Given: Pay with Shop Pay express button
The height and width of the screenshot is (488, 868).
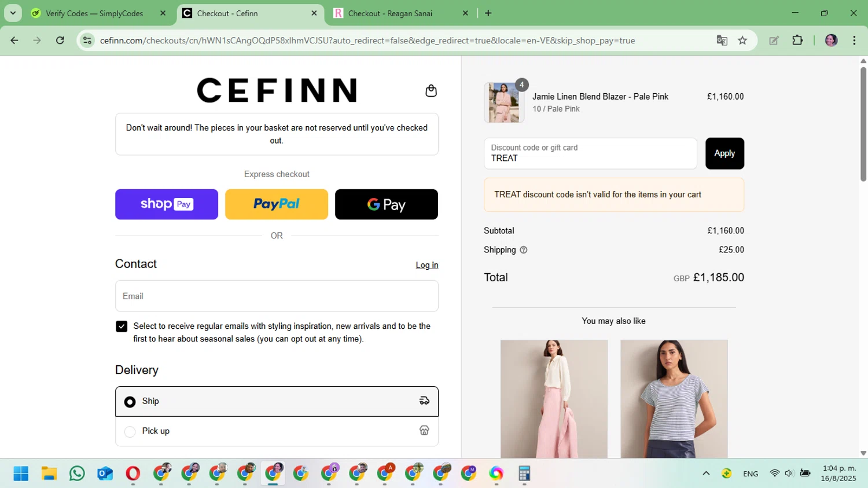Looking at the screenshot, I should (x=167, y=204).
